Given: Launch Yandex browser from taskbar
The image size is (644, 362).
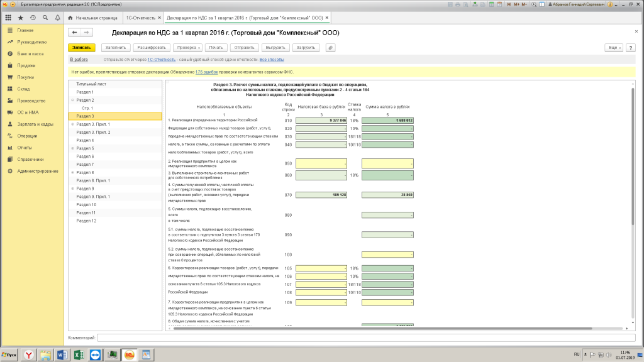Looking at the screenshot, I should click(29, 354).
